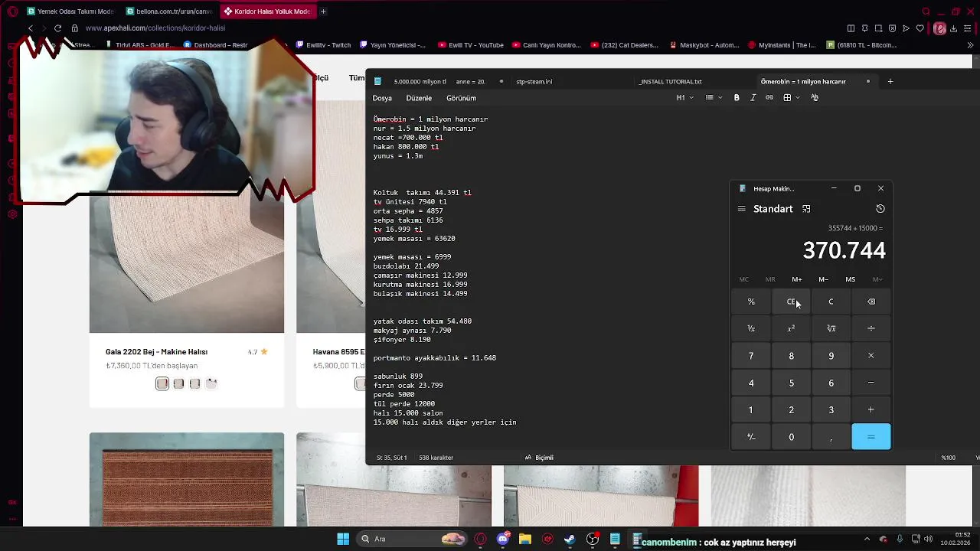Open Maskybot bookmark
Viewport: 980px width, 551px height.
point(703,45)
